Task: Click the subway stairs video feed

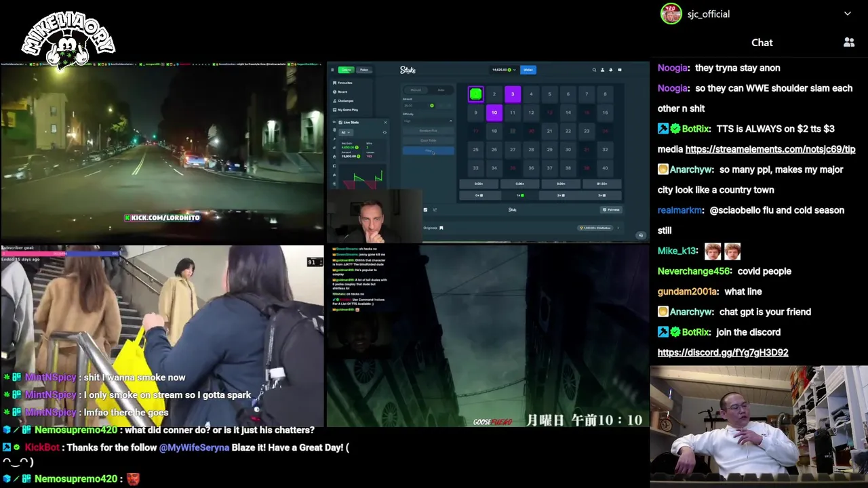Action: [162, 336]
